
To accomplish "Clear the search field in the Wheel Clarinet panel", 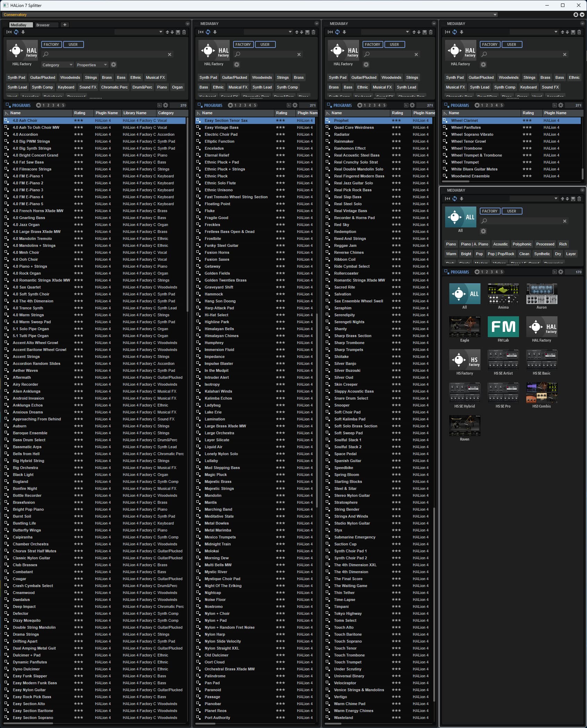I will pyautogui.click(x=564, y=55).
